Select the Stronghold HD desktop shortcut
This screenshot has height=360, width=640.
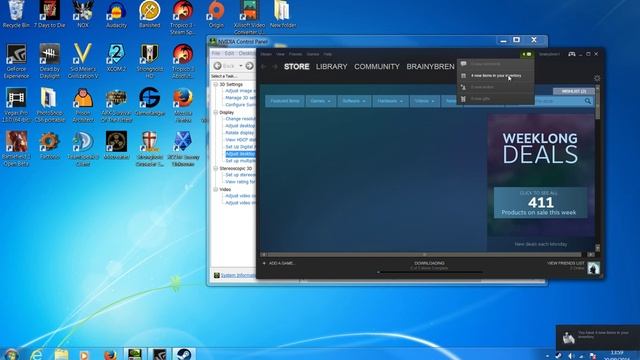point(149,60)
